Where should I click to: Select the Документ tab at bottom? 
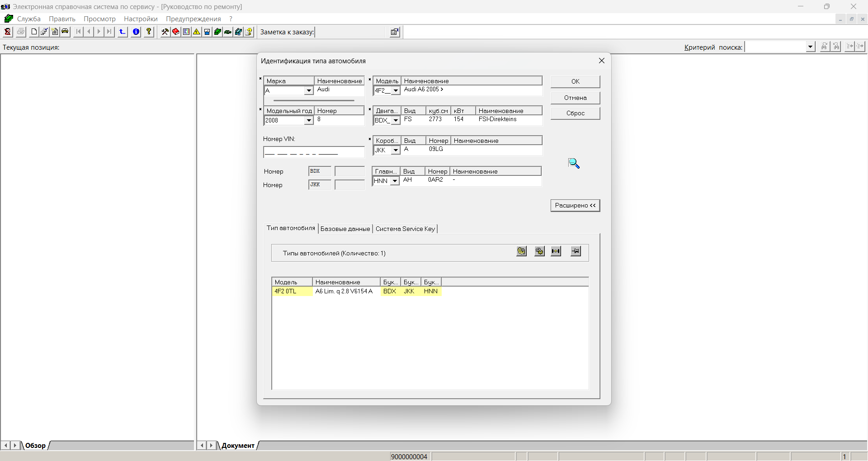[238, 446]
